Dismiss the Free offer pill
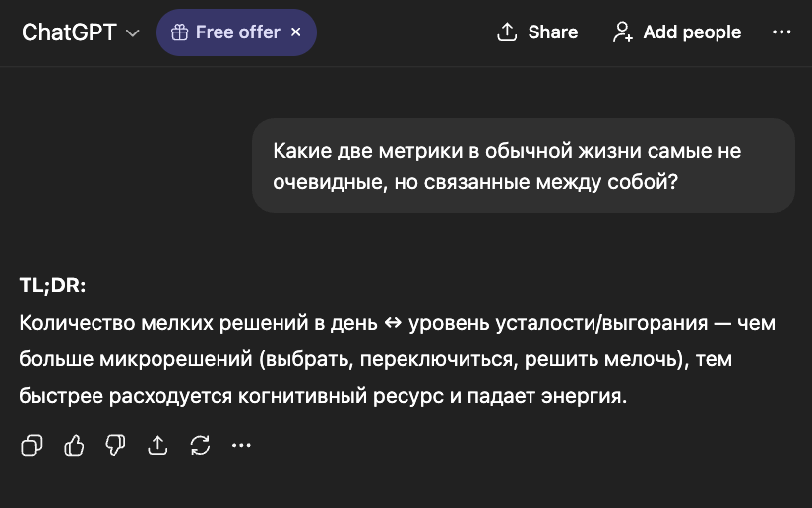This screenshot has width=812, height=508. [296, 32]
